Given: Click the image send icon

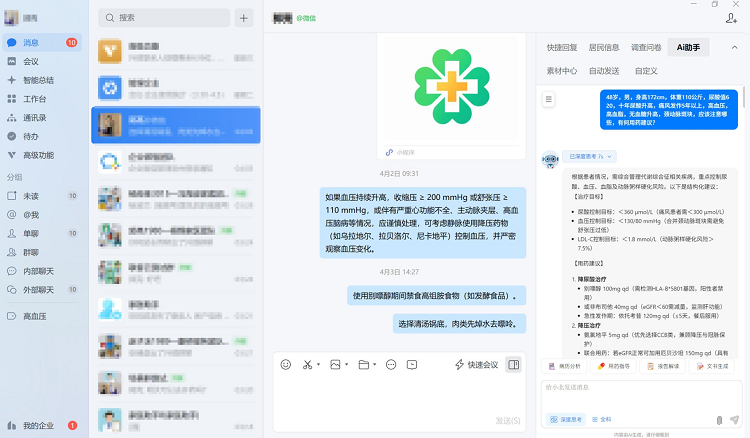Looking at the screenshot, I should pos(335,364).
